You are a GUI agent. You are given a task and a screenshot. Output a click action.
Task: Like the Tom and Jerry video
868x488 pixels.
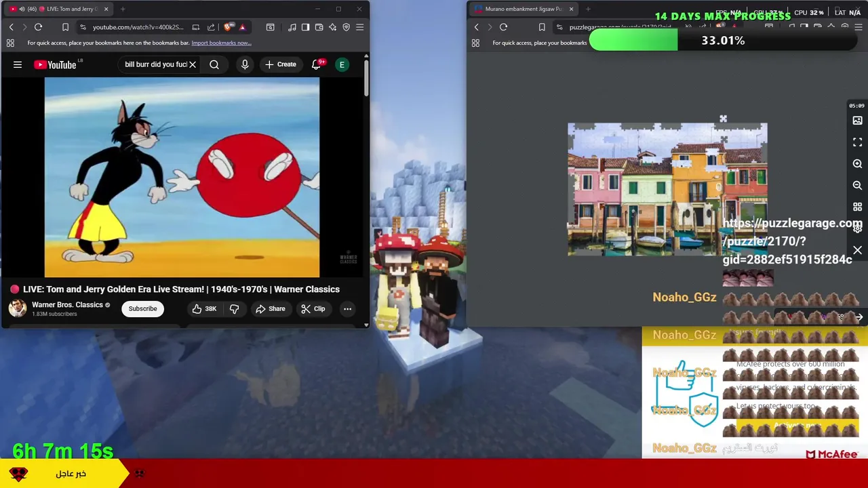click(204, 308)
